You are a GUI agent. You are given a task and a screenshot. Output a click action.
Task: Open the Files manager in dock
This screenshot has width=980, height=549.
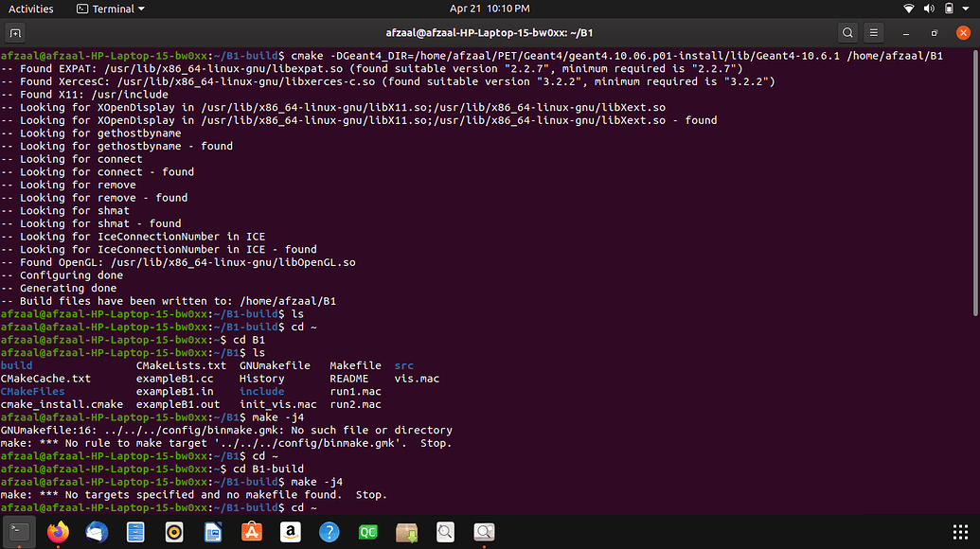135,533
